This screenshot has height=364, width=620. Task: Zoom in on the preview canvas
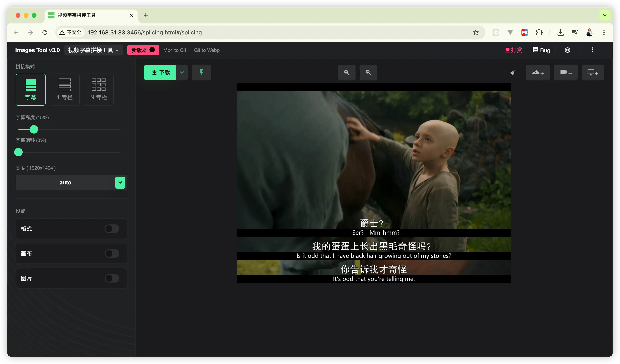(347, 72)
